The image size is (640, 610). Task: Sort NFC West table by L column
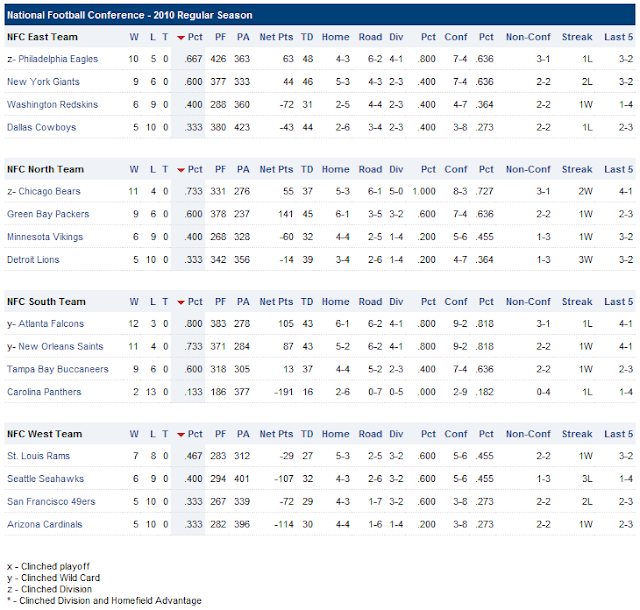[x=153, y=434]
